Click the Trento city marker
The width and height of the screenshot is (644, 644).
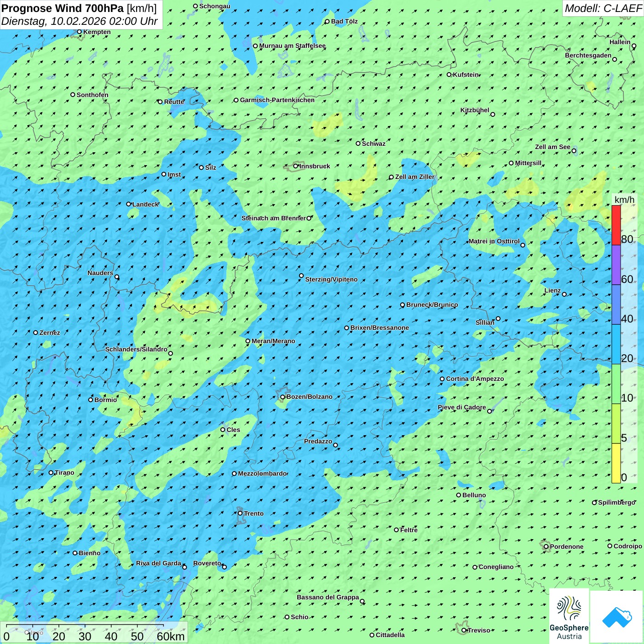(240, 513)
